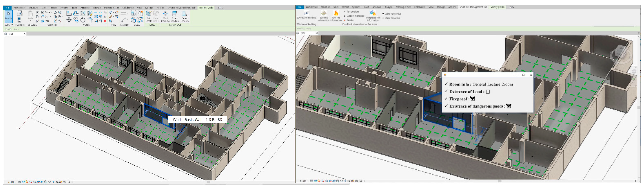This screenshot has width=644, height=186.
Task: Close the left {3D} view tab
Action: 25,34
